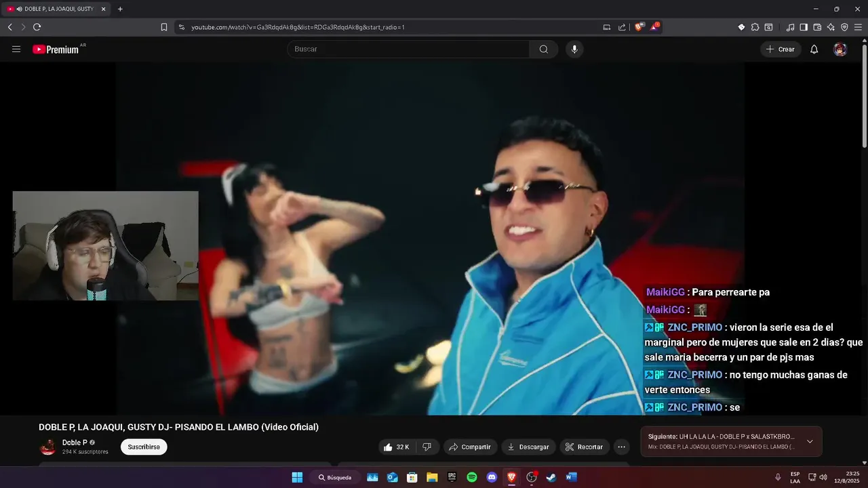Go back in the browser

point(9,27)
